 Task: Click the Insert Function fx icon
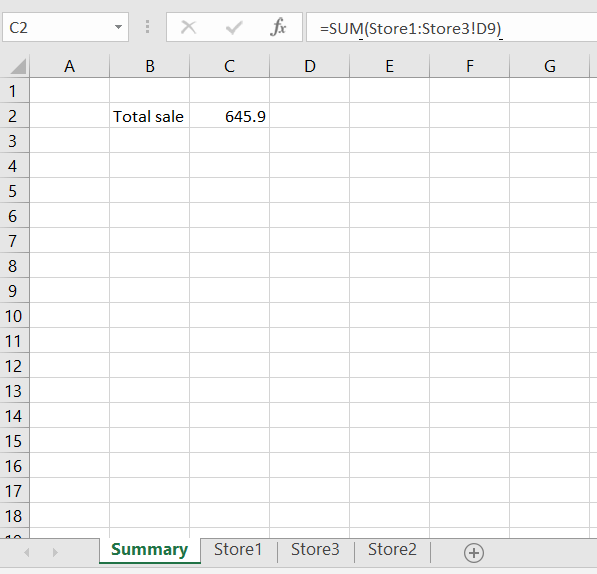coord(278,27)
